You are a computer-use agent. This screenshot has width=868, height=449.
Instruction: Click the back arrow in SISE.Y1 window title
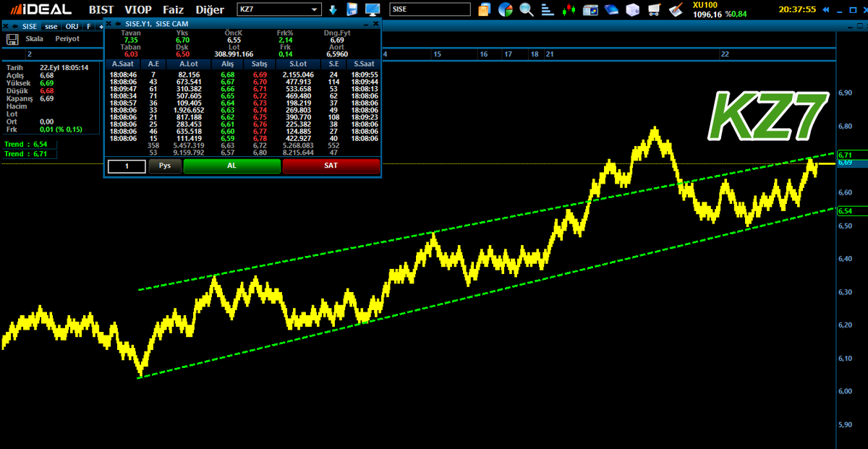pos(117,24)
